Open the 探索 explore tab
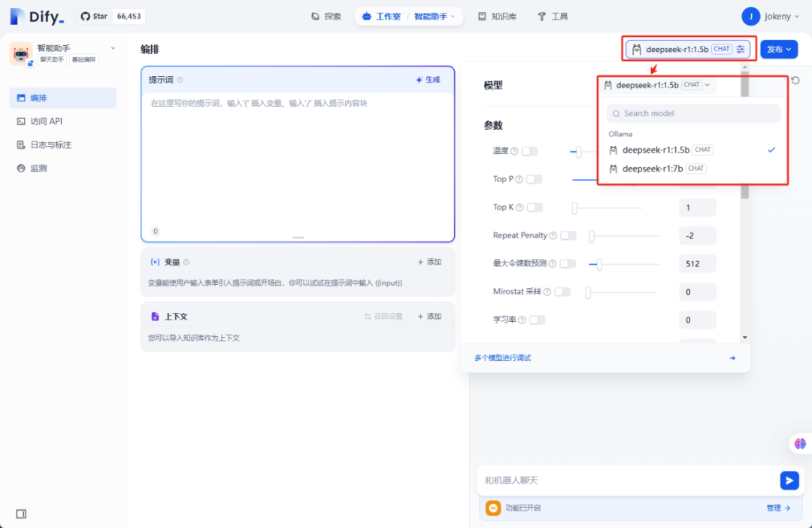This screenshot has width=812, height=528. pyautogui.click(x=326, y=17)
